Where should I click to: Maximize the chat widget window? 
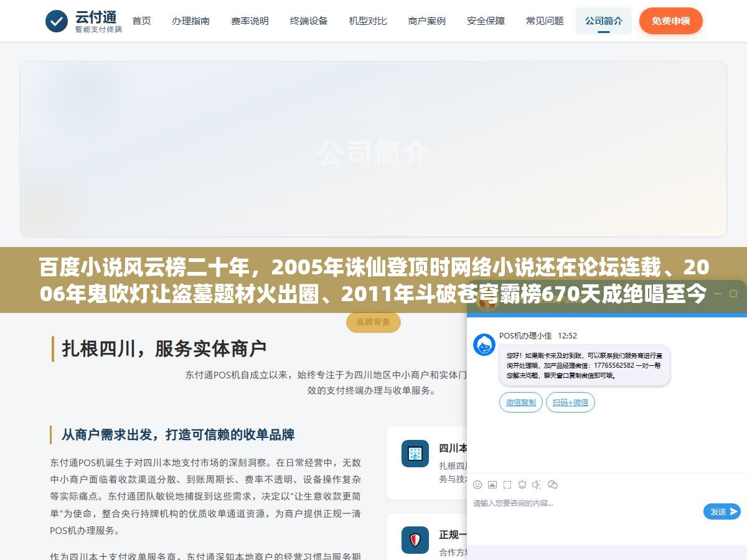733,293
